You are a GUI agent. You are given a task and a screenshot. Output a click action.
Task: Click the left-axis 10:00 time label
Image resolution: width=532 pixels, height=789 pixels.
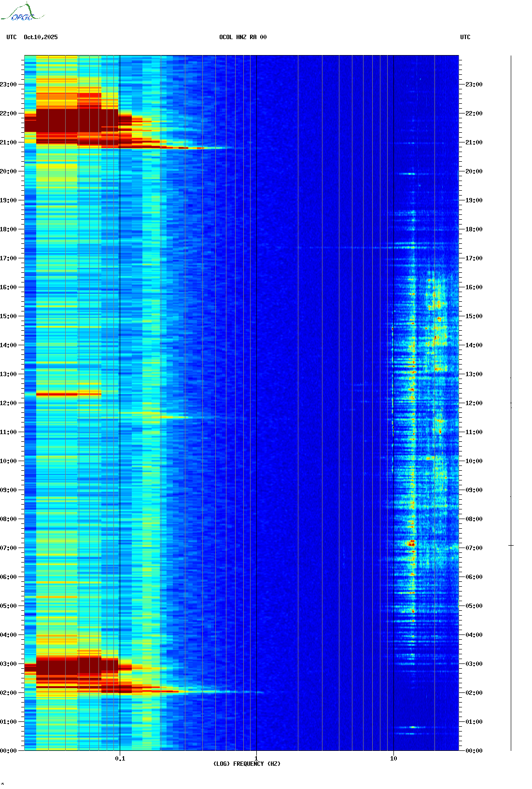tap(8, 461)
